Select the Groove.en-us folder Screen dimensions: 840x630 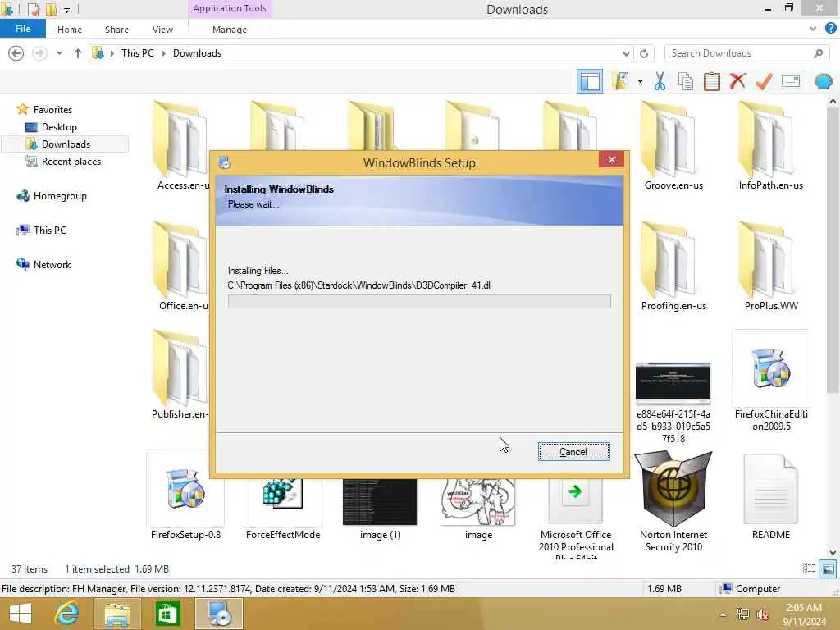pos(673,146)
